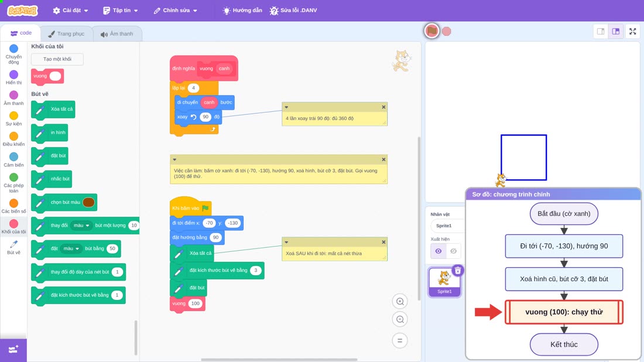Image resolution: width=644 pixels, height=362 pixels.
Task: Close the 'Xoá SAU khi đi tới' comment
Action: pyautogui.click(x=383, y=242)
